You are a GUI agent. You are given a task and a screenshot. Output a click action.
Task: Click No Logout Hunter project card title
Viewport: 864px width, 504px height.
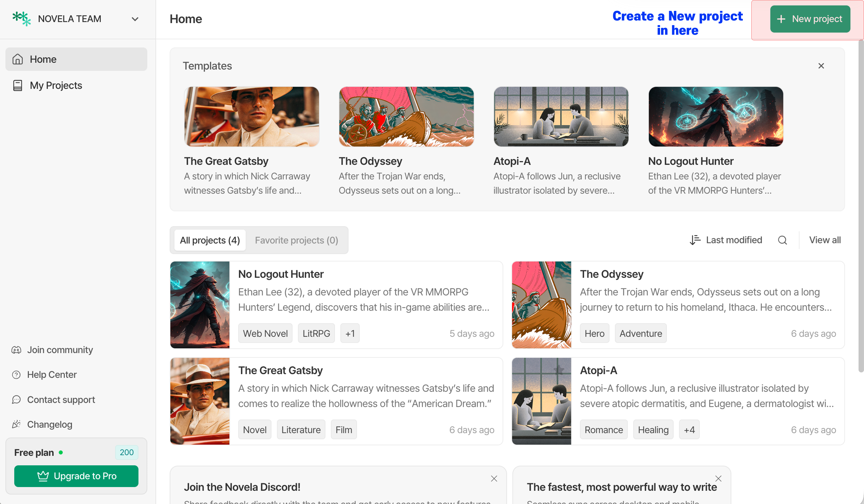[281, 274]
